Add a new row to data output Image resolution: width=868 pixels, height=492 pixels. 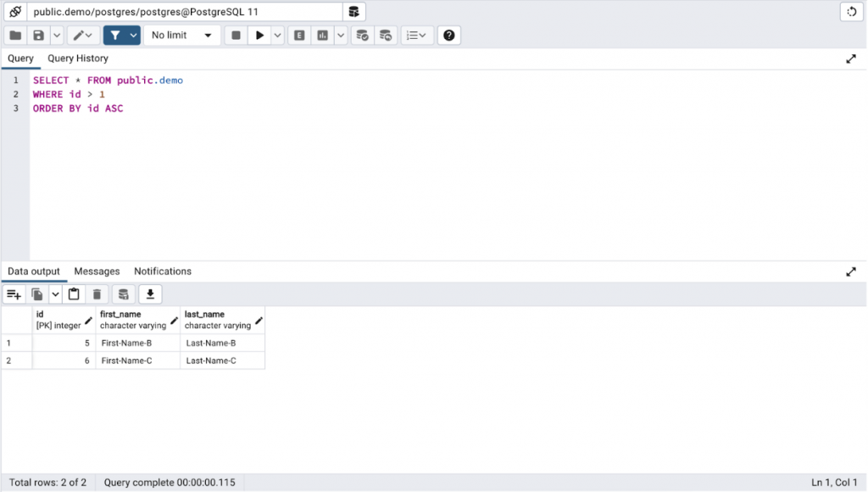pos(13,294)
